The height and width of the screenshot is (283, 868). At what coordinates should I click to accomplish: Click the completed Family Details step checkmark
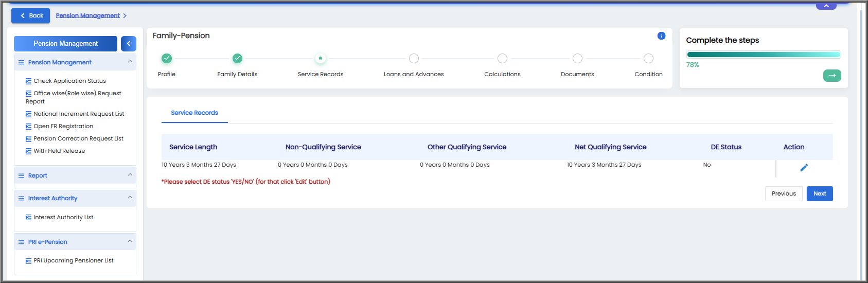tap(237, 59)
